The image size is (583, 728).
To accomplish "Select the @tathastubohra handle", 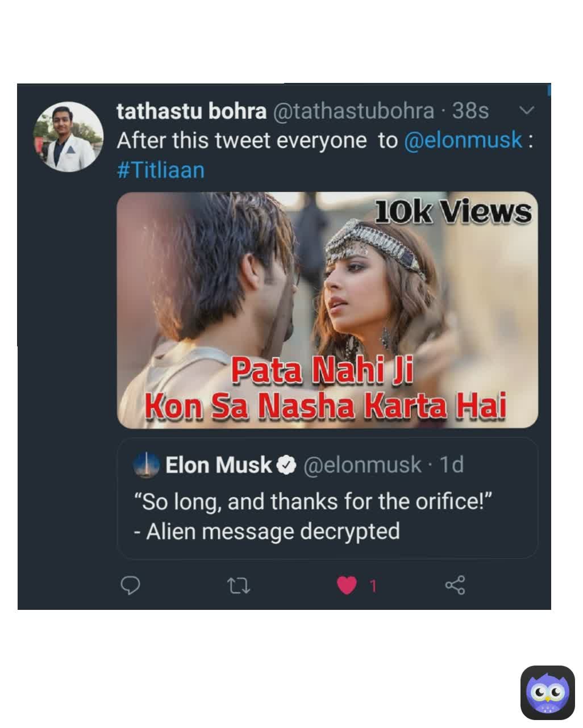I will 355,111.
